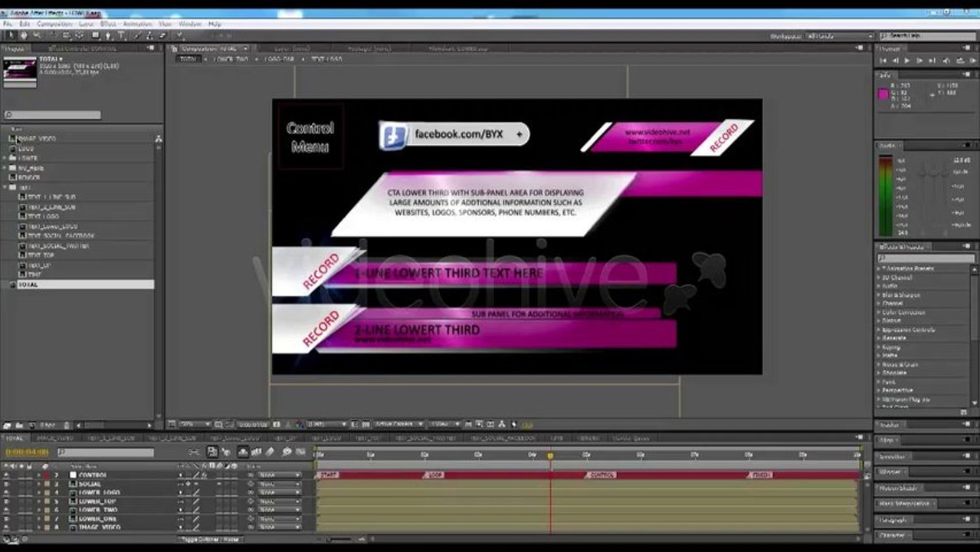The width and height of the screenshot is (980, 552).
Task: Hide the LOWER_LOGO layer with its eye icon
Action: click(7, 492)
